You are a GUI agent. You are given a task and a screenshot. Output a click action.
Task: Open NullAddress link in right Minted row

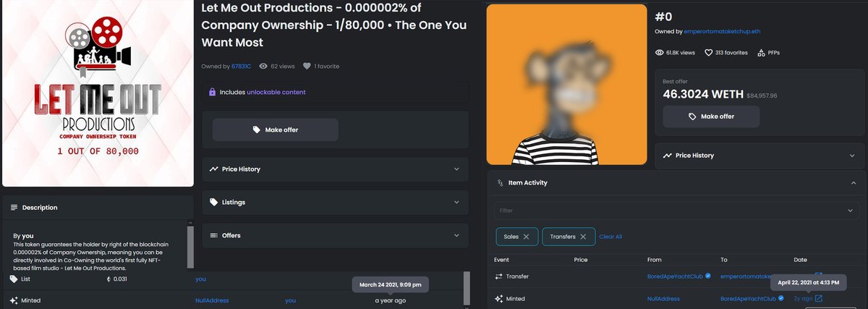[x=664, y=298]
